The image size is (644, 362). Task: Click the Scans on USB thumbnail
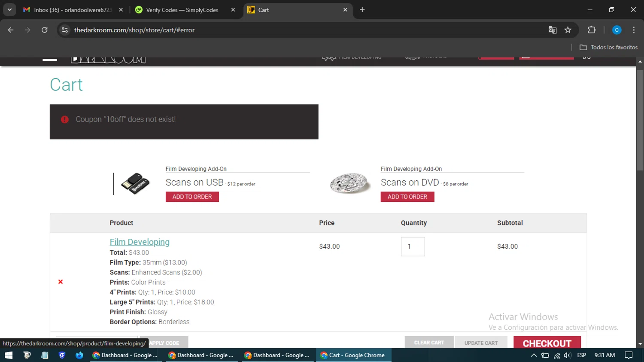(x=135, y=183)
